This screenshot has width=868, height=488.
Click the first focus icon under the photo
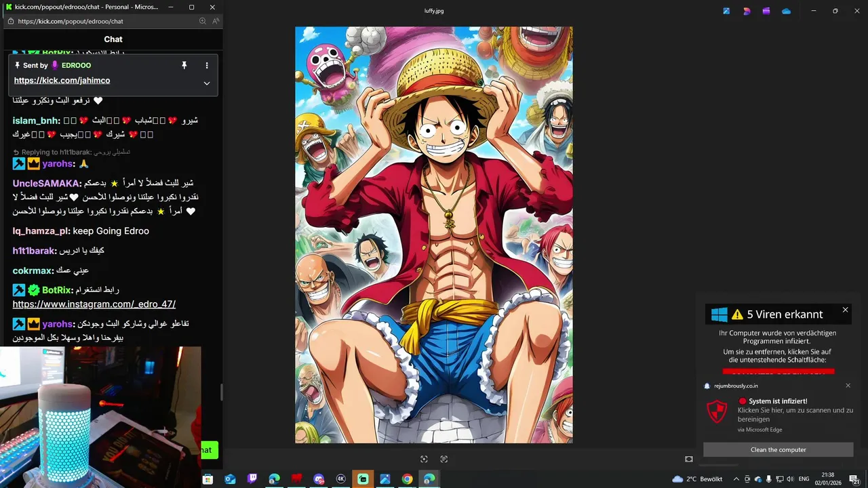click(424, 459)
